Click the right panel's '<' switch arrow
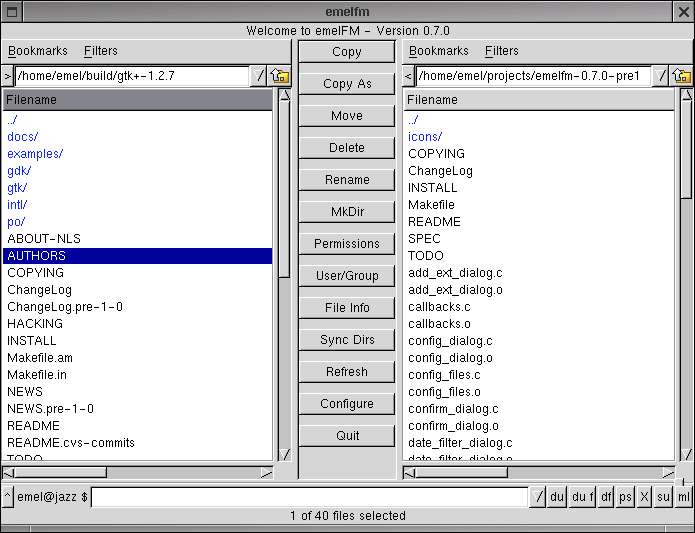The height and width of the screenshot is (533, 695). pos(408,76)
